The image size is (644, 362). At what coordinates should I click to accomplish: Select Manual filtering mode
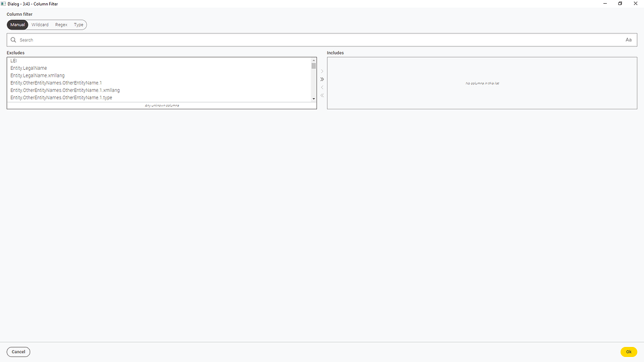tap(17, 25)
